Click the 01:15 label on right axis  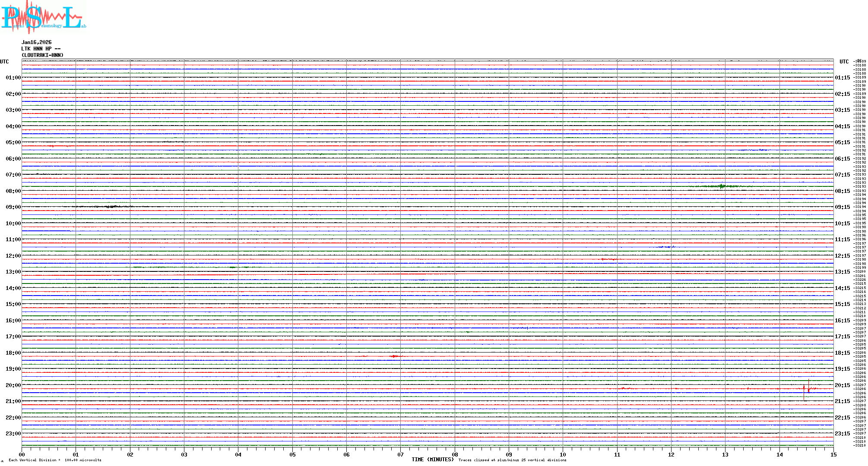coord(842,78)
